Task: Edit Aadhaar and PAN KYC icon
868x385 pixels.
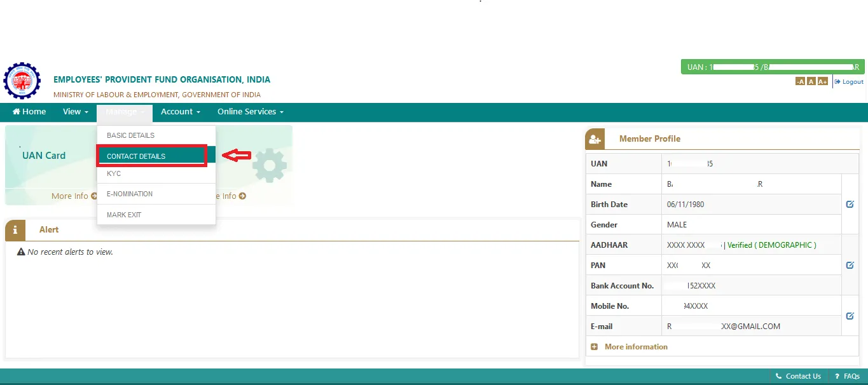Action: [x=850, y=265]
